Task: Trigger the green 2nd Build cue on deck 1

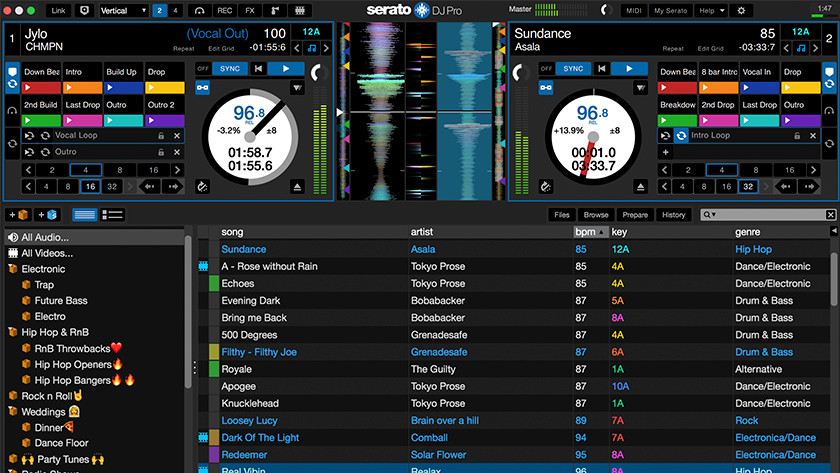Action: (41, 121)
